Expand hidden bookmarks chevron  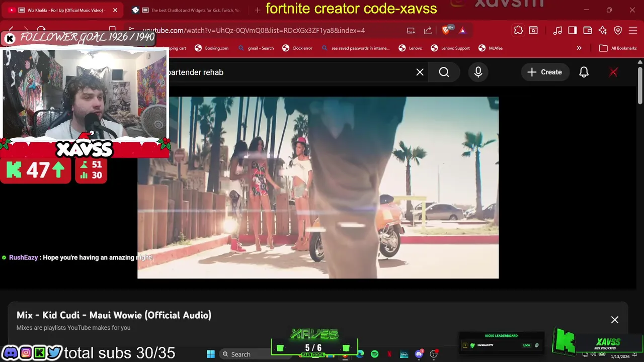pos(579,48)
